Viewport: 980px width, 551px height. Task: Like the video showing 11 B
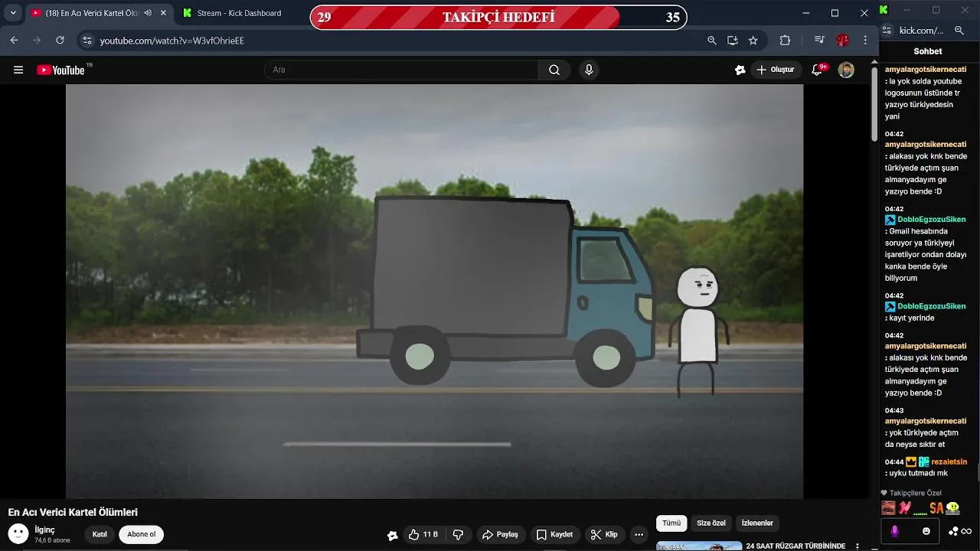[x=423, y=534]
